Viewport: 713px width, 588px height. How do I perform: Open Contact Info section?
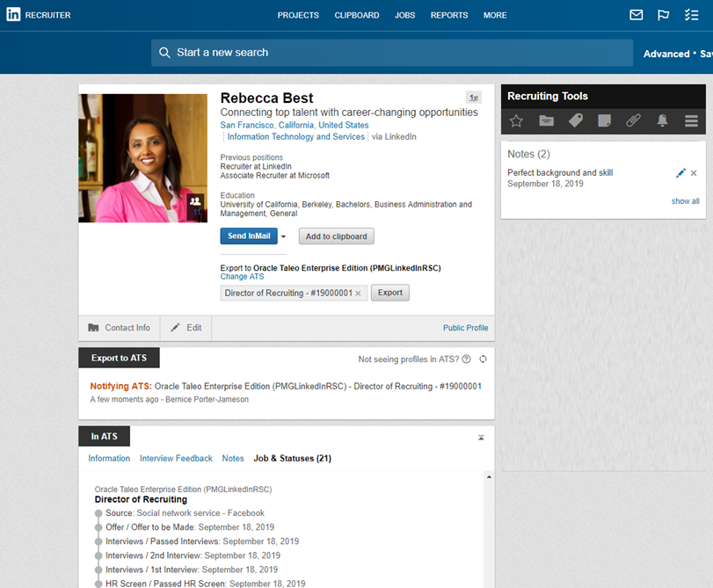[x=120, y=328]
